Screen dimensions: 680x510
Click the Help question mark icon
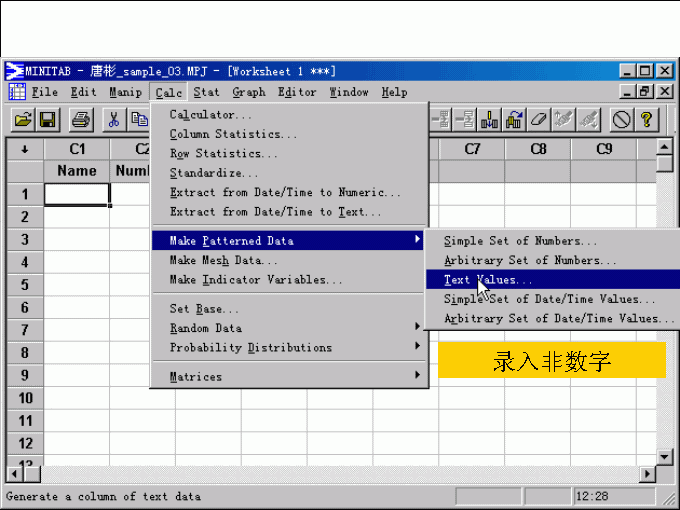(x=647, y=120)
